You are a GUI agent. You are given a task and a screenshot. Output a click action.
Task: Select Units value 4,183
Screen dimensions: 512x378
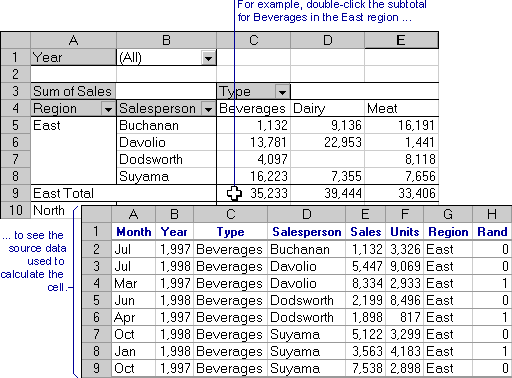pyautogui.click(x=405, y=351)
